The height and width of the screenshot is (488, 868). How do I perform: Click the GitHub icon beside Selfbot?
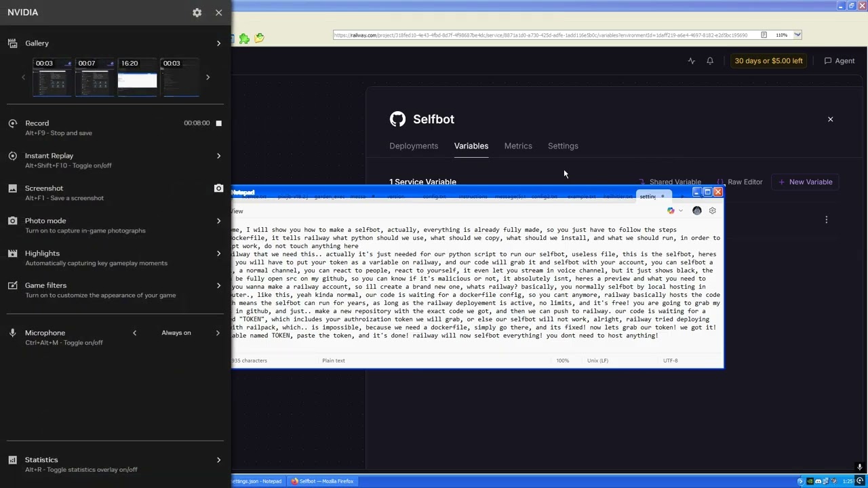coord(397,119)
